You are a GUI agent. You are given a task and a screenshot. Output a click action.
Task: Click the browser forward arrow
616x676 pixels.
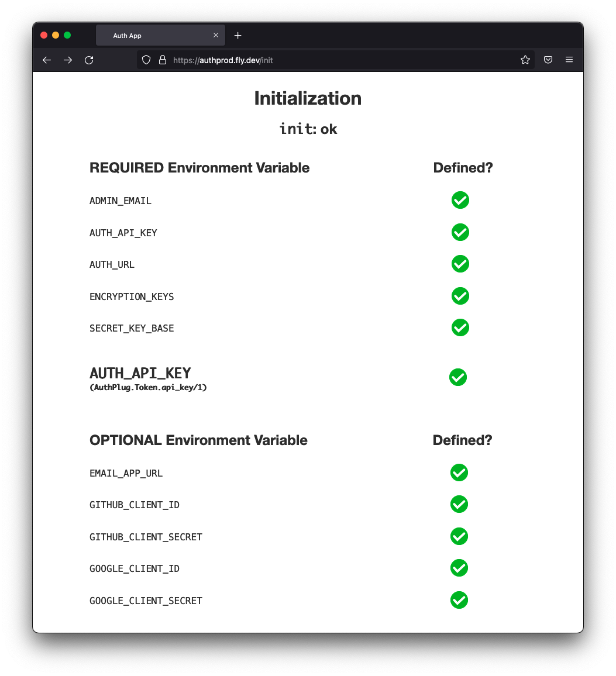pyautogui.click(x=68, y=60)
